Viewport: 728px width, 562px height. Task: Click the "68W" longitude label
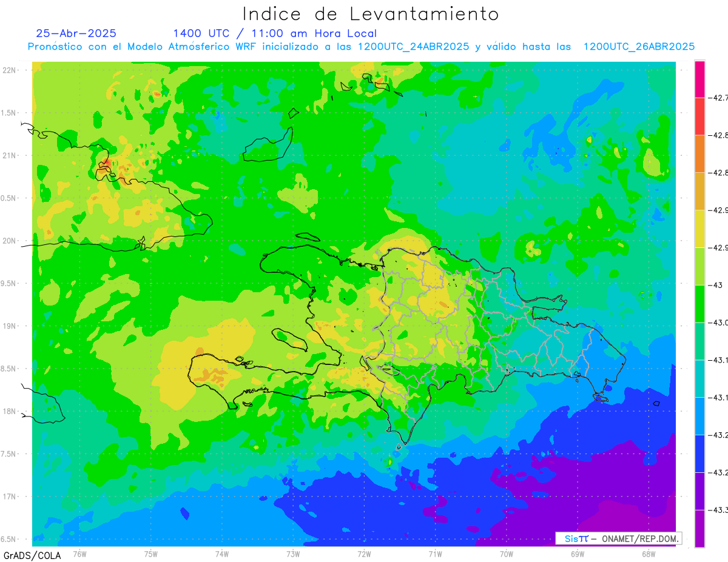(649, 554)
